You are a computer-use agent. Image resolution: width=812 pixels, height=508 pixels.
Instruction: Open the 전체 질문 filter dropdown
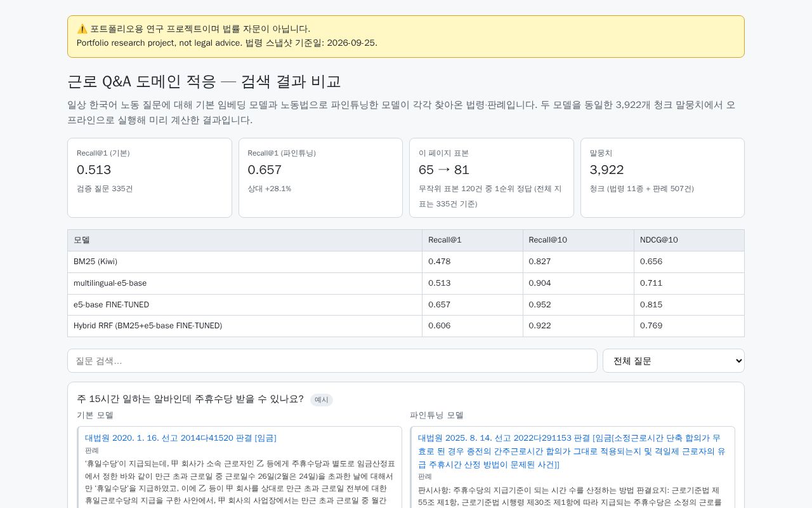[674, 361]
